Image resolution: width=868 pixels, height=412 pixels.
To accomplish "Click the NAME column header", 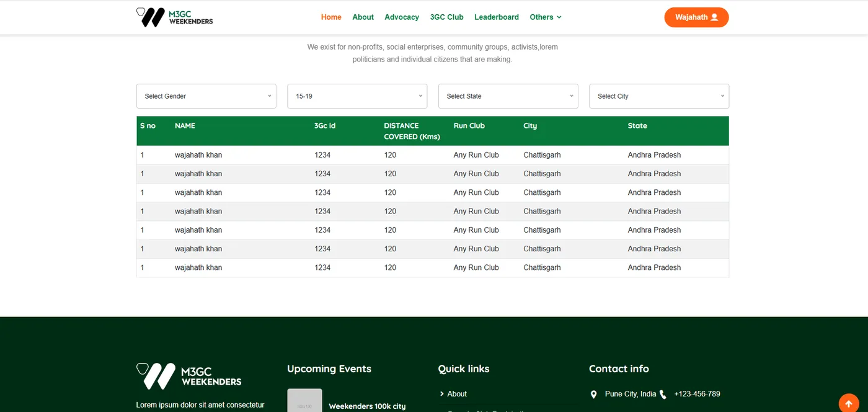I will point(185,125).
